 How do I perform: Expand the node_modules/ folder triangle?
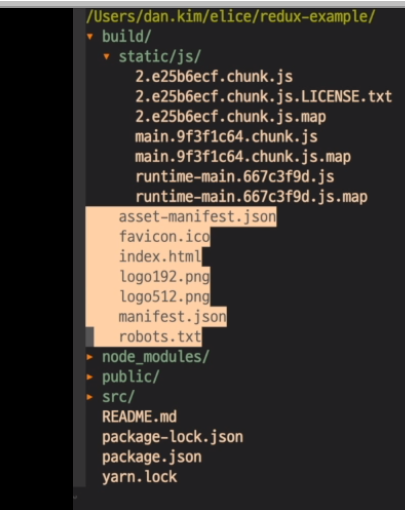tap(90, 357)
